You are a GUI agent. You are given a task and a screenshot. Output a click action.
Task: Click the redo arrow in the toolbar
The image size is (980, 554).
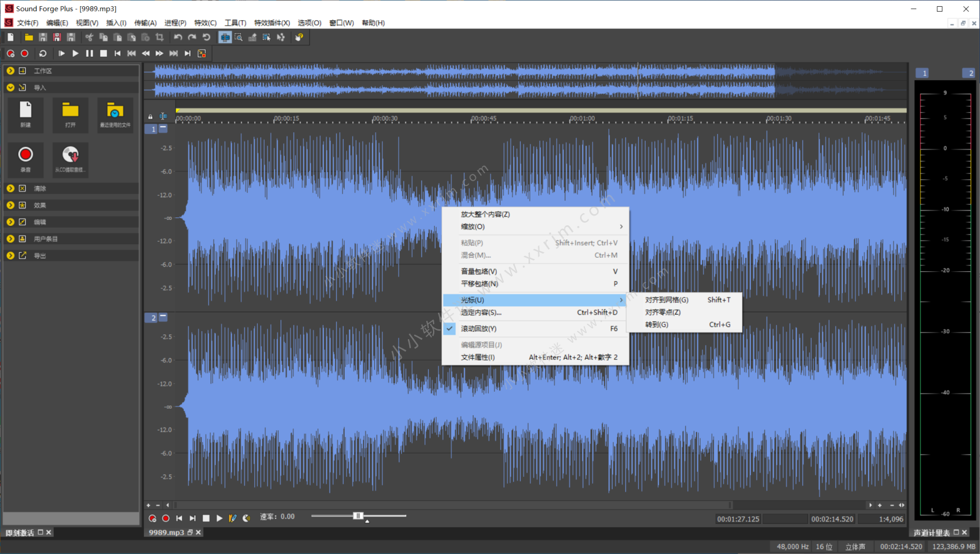click(192, 37)
